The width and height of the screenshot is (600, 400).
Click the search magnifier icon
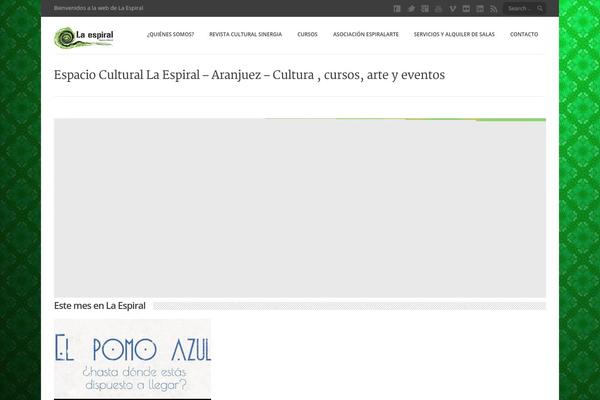pyautogui.click(x=540, y=8)
